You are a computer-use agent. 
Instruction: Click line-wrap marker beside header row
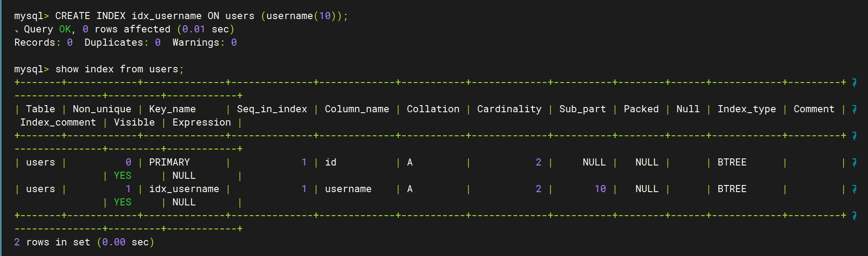(x=854, y=109)
